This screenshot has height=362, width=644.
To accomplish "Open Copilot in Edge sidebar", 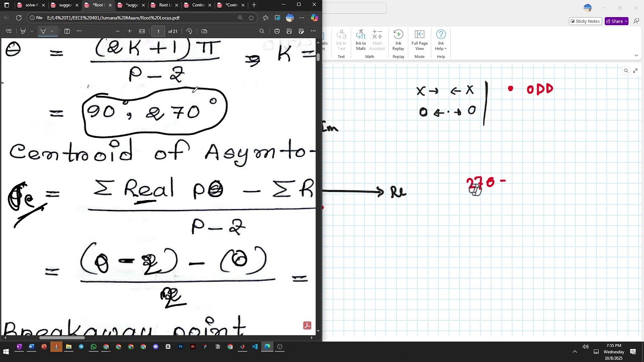I will point(314,18).
